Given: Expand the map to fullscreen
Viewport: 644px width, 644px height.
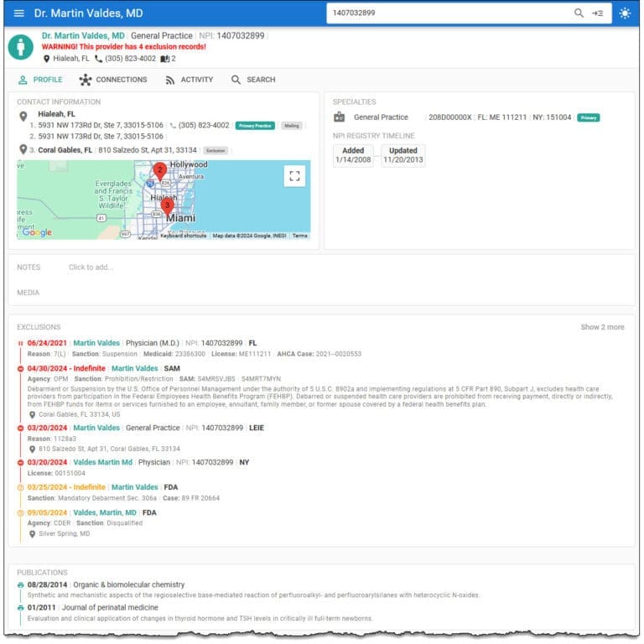Looking at the screenshot, I should click(x=293, y=175).
